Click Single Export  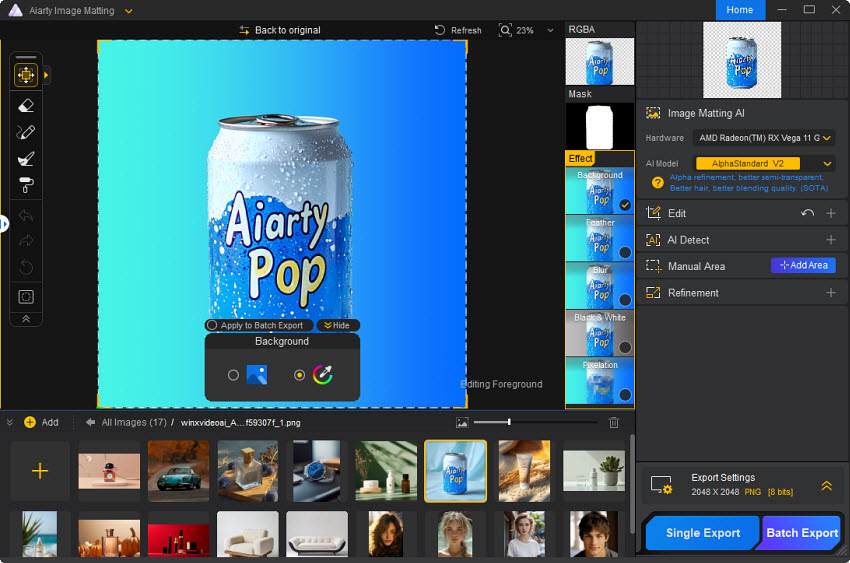coord(703,533)
